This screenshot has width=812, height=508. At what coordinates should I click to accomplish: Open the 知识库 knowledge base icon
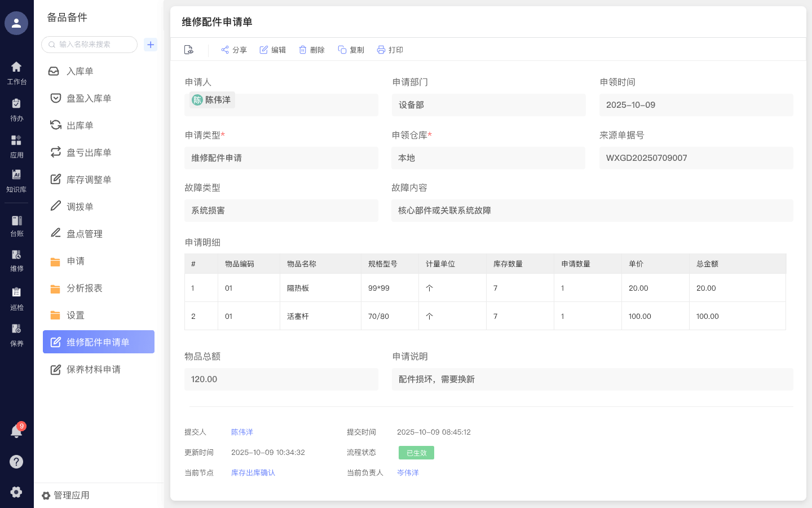(16, 181)
